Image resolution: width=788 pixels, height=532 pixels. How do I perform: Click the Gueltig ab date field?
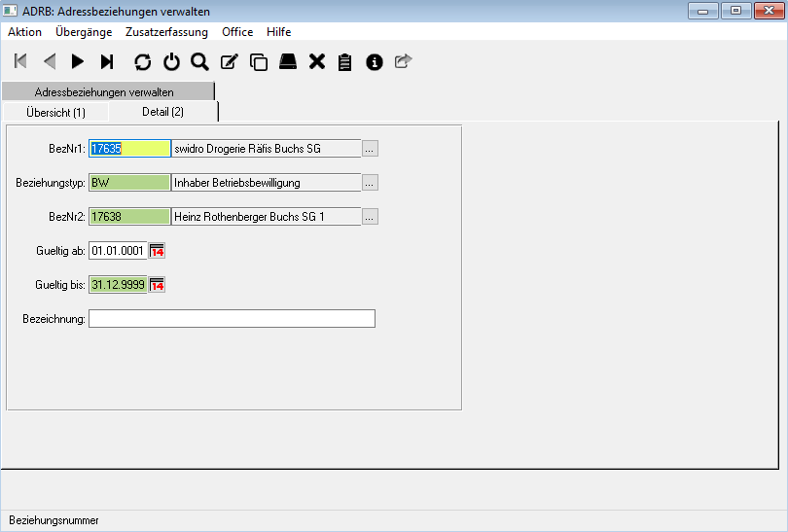[x=117, y=251]
